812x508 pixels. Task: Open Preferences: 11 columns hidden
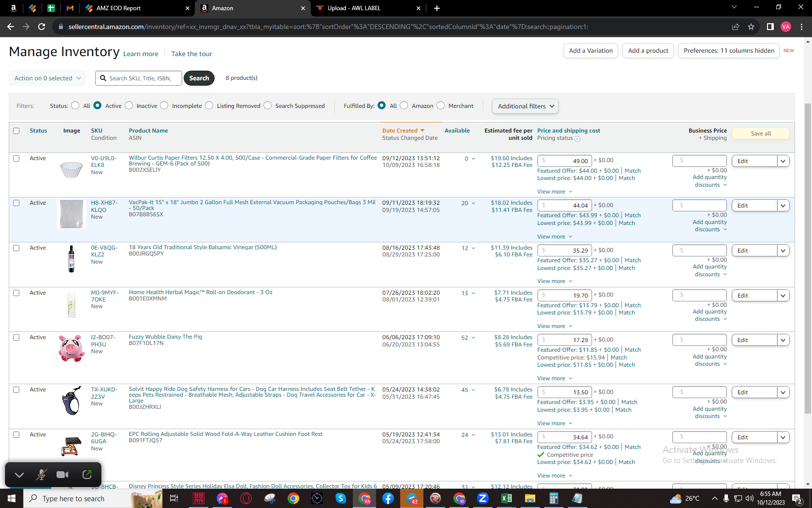[x=729, y=50]
